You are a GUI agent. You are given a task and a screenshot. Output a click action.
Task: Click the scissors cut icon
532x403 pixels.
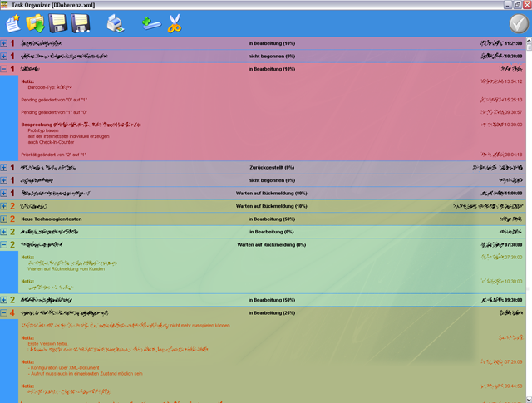click(175, 24)
